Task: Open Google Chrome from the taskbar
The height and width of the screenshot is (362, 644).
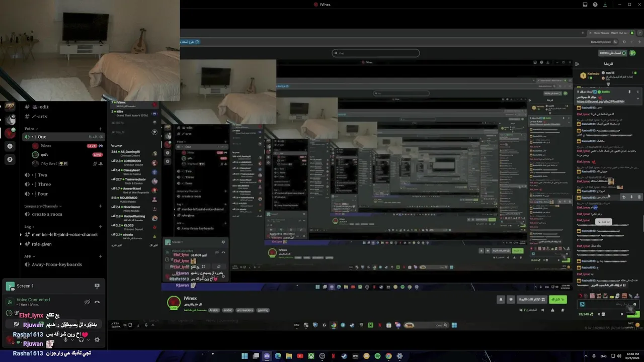Action: point(388,356)
